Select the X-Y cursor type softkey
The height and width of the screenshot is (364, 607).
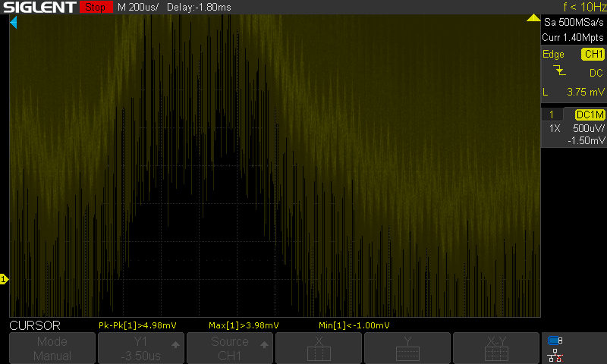pos(496,348)
